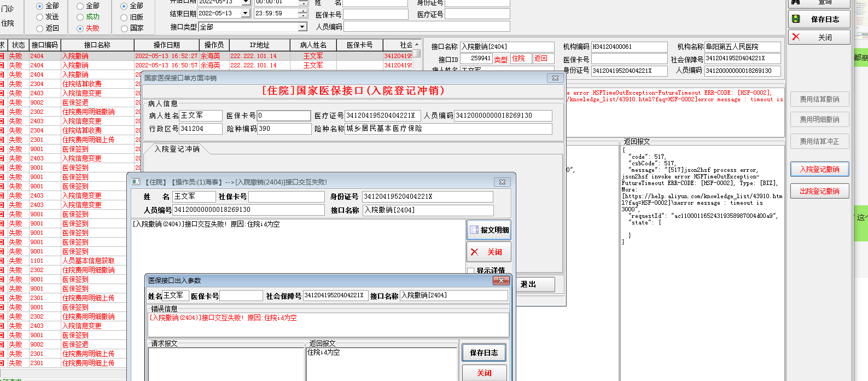The width and height of the screenshot is (868, 381).
Task: Select the 1101 人员基本信息获取 row
Action: click(x=63, y=261)
